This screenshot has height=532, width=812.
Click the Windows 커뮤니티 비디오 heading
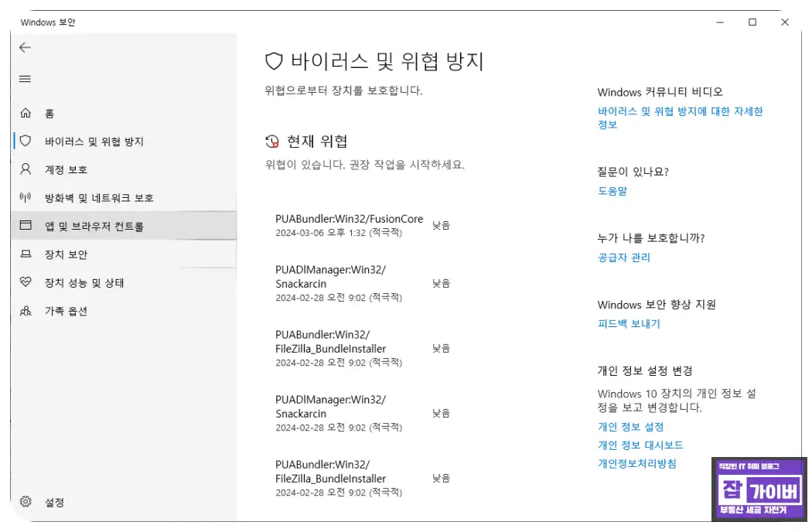coord(660,92)
